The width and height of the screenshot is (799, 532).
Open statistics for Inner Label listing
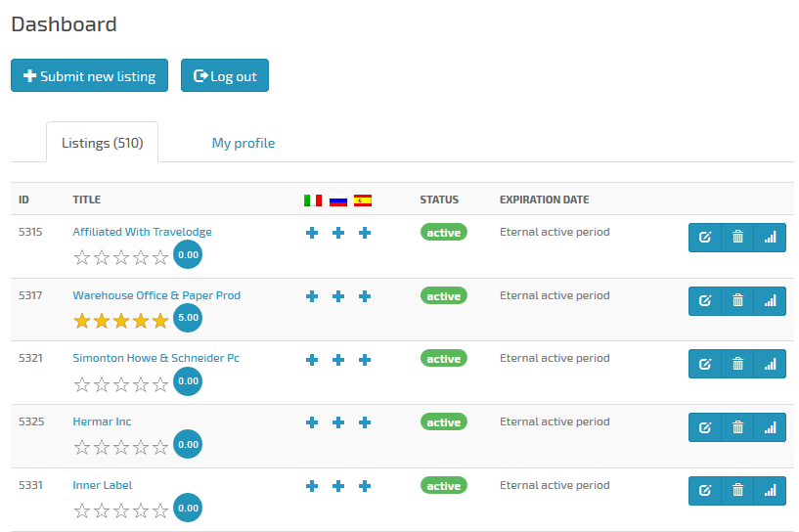coord(770,491)
